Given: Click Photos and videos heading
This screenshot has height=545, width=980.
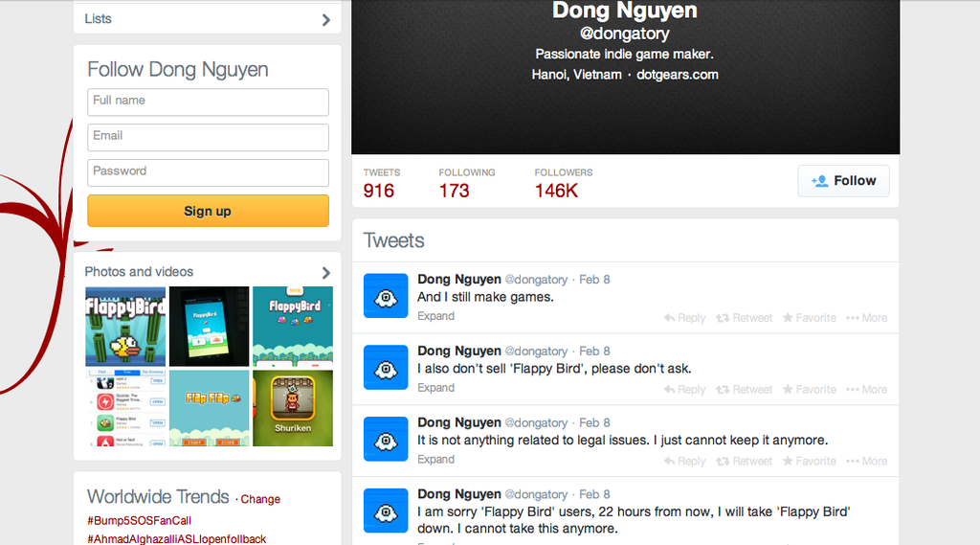Looking at the screenshot, I should point(139,272).
